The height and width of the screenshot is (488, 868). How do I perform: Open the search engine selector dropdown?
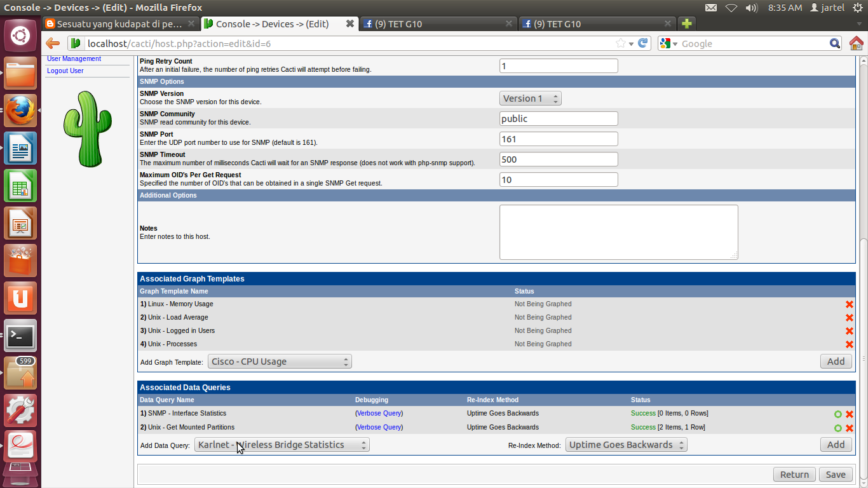tap(669, 43)
